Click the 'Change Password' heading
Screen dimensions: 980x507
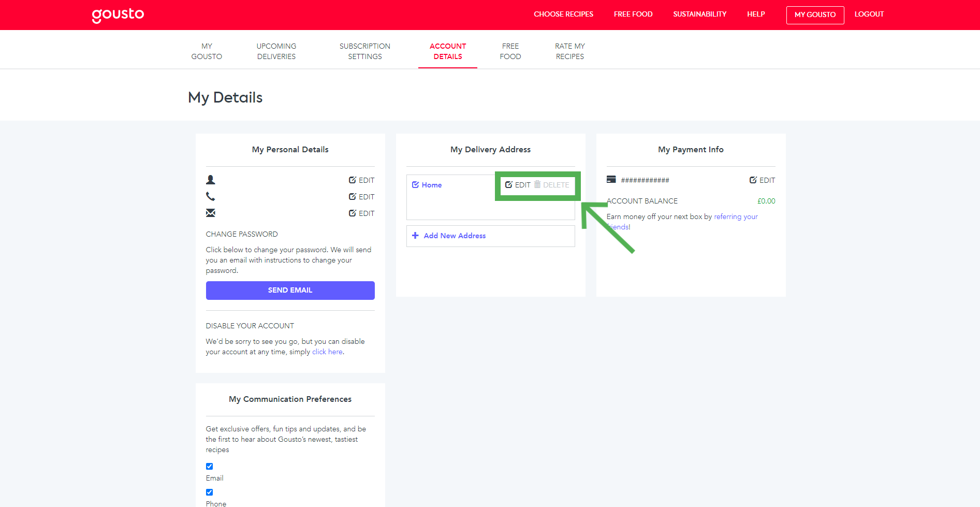[x=242, y=234]
